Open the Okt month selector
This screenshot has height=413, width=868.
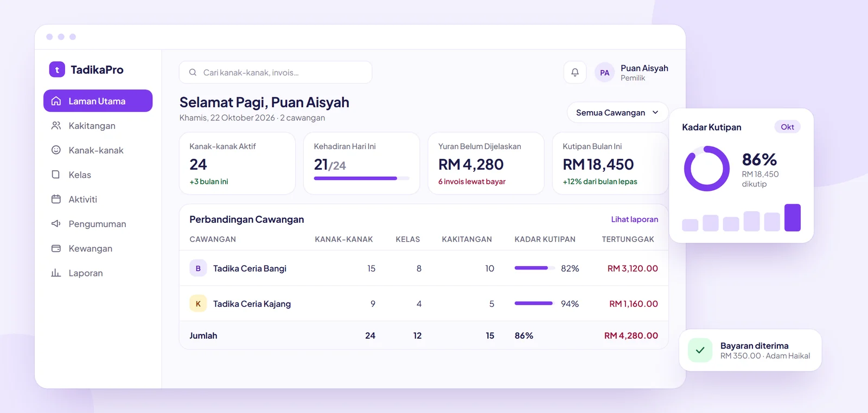pyautogui.click(x=787, y=127)
